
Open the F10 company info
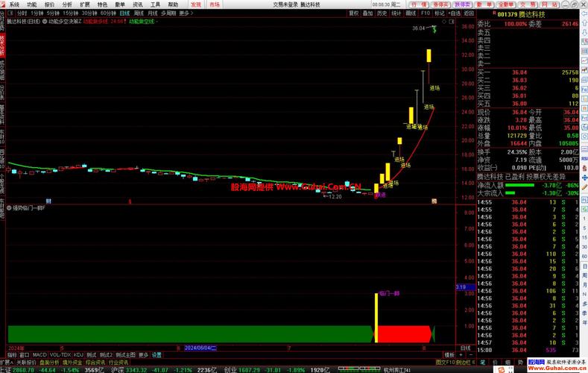(426, 13)
